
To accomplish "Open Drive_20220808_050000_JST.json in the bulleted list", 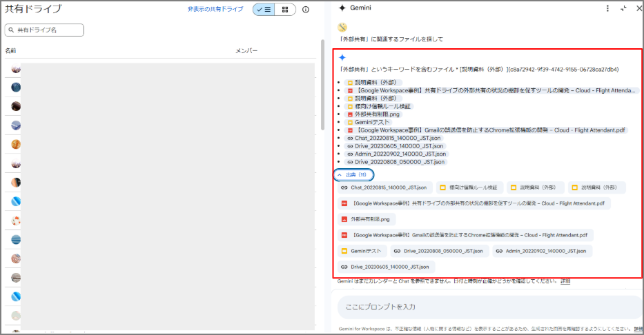I will pyautogui.click(x=396, y=162).
